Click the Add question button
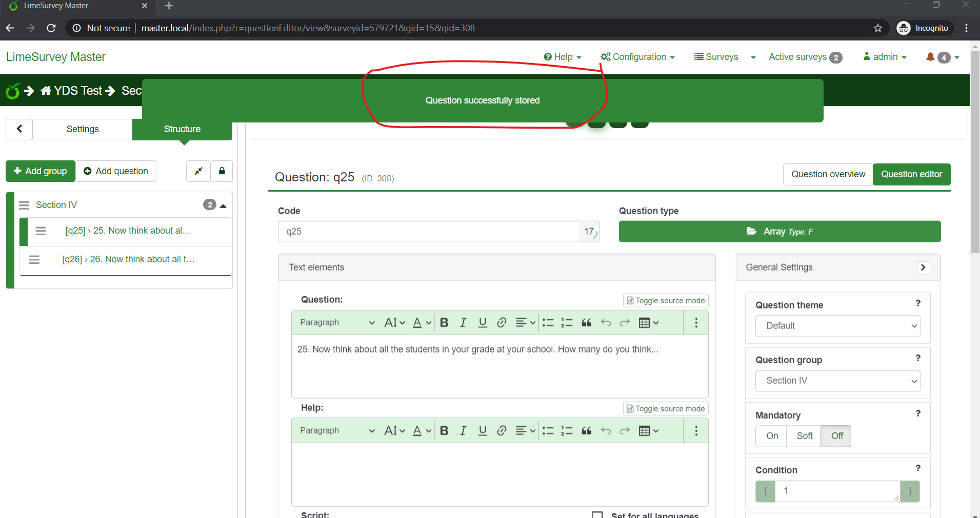Screen dimensions: 980x518 click(x=116, y=171)
